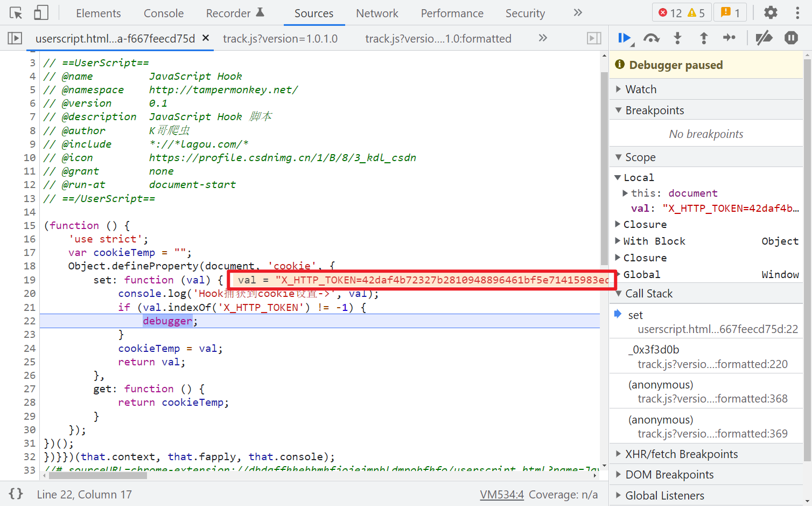
Task: Hide the debugger sidebar pane
Action: tap(594, 38)
